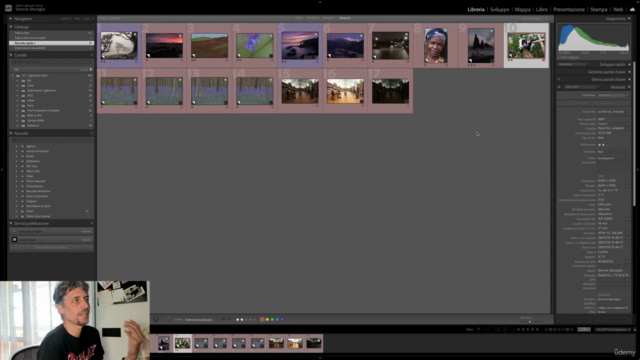The image size is (640, 360).
Task: Click the Lightroom Classic logo icon
Action: point(8,8)
